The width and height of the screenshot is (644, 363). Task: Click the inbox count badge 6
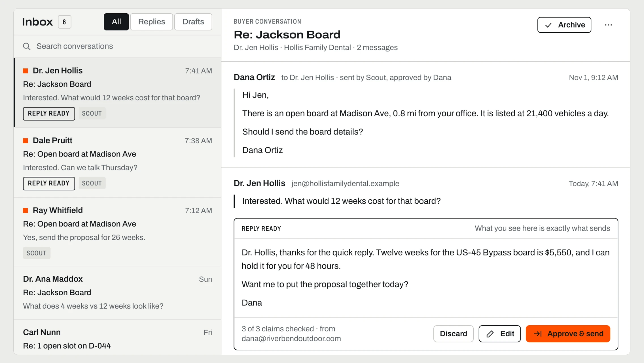tap(64, 22)
